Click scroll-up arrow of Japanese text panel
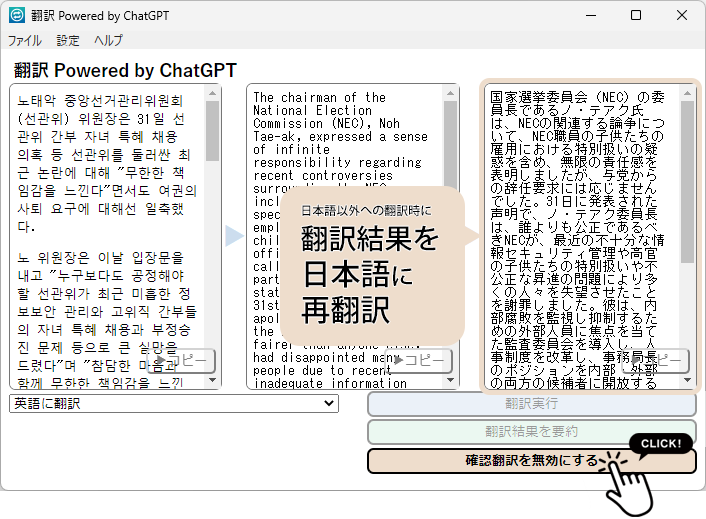 (x=687, y=93)
